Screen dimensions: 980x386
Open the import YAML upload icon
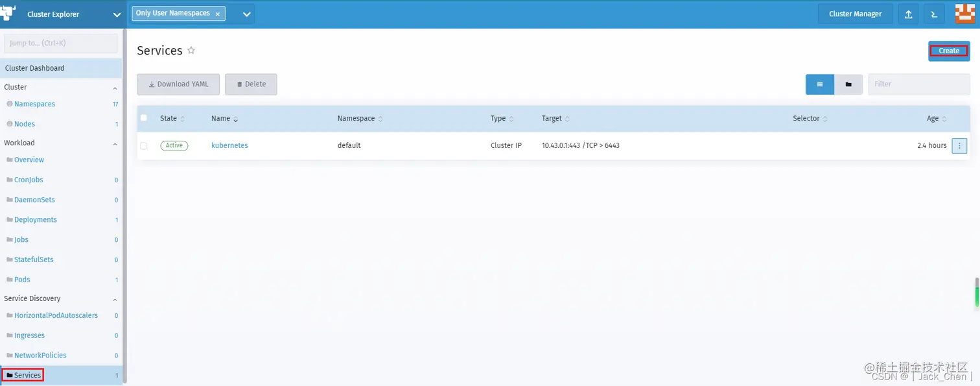[909, 14]
